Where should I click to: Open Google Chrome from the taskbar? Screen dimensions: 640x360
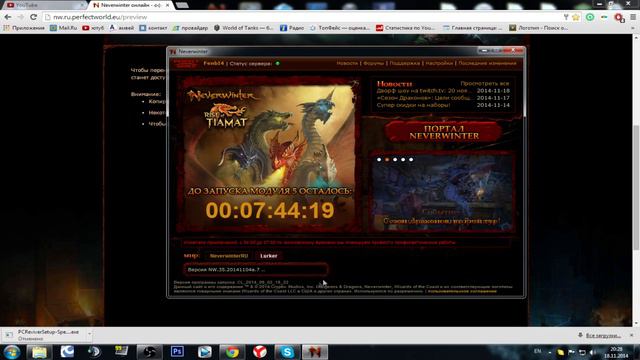point(232,352)
